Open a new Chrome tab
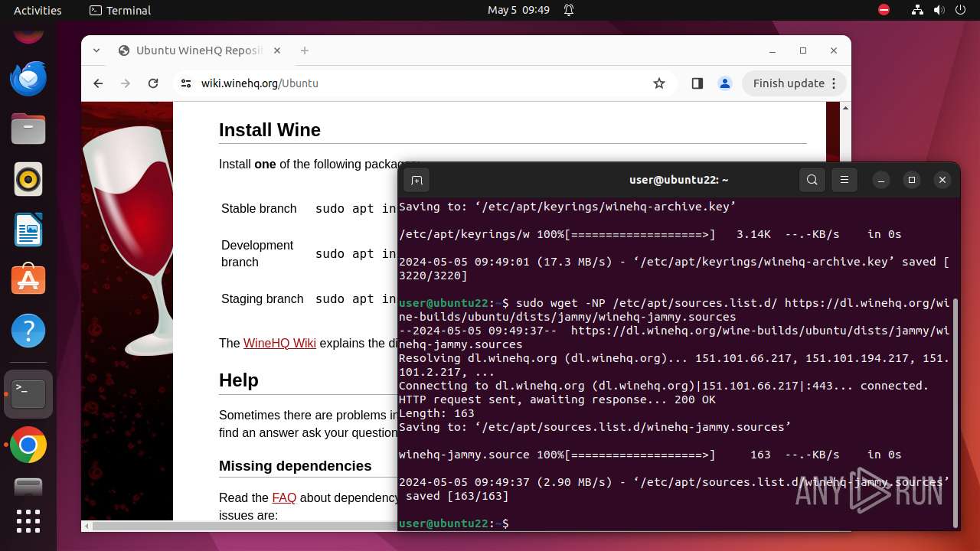The height and width of the screenshot is (551, 980). coord(305,51)
